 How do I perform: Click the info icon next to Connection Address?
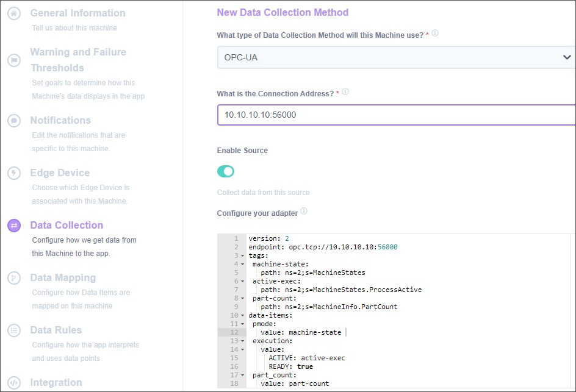click(x=345, y=90)
